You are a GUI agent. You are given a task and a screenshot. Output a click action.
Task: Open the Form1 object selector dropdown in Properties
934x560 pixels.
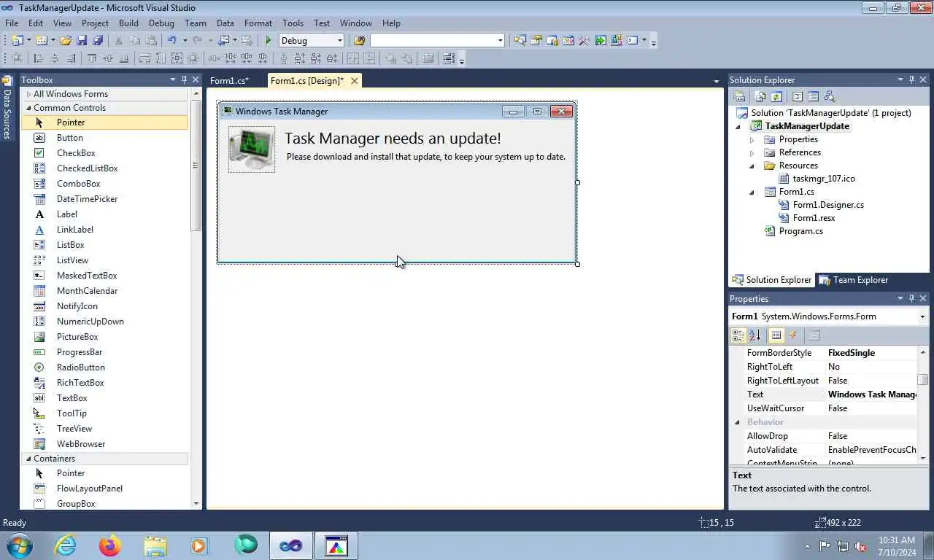(922, 316)
